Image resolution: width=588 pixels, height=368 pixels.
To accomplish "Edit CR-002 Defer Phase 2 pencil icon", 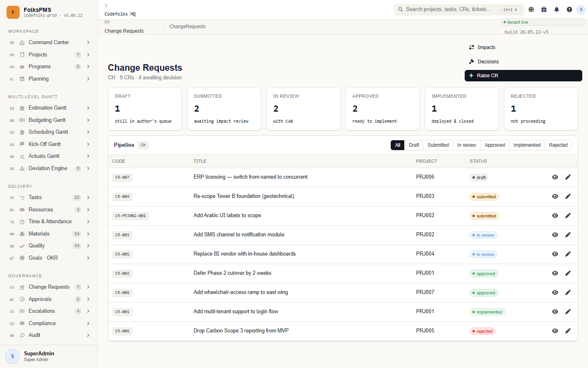I will (568, 273).
